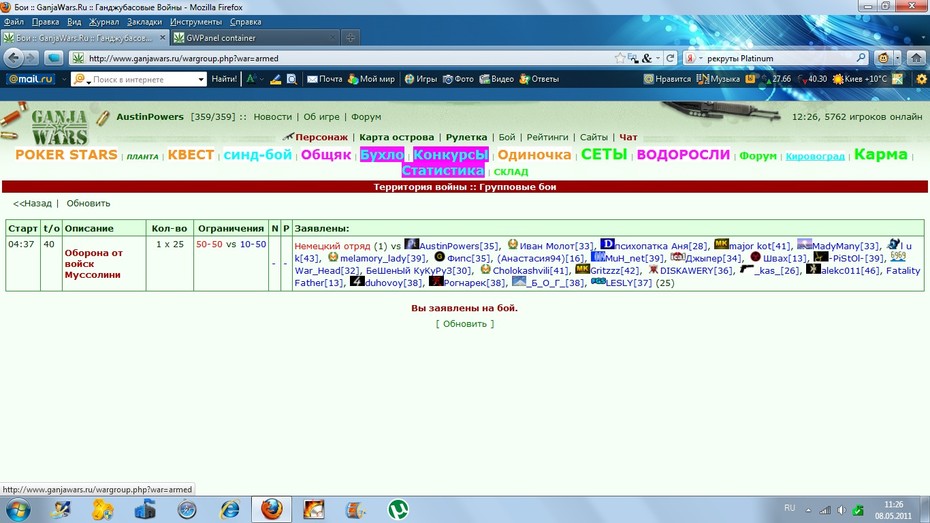Open the синд-бой link
The height and width of the screenshot is (523, 930).
[x=257, y=155]
